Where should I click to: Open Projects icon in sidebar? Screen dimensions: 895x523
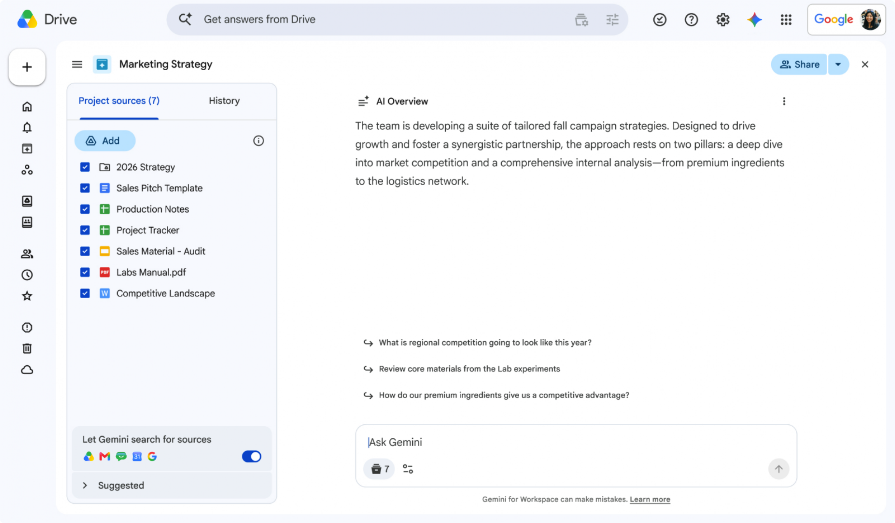(x=27, y=148)
